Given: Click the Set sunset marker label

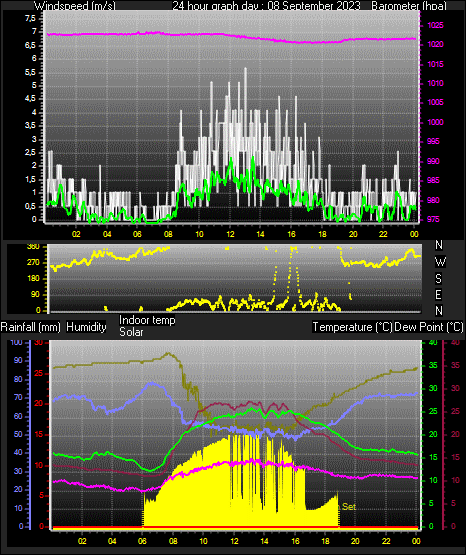Looking at the screenshot, I should [349, 507].
